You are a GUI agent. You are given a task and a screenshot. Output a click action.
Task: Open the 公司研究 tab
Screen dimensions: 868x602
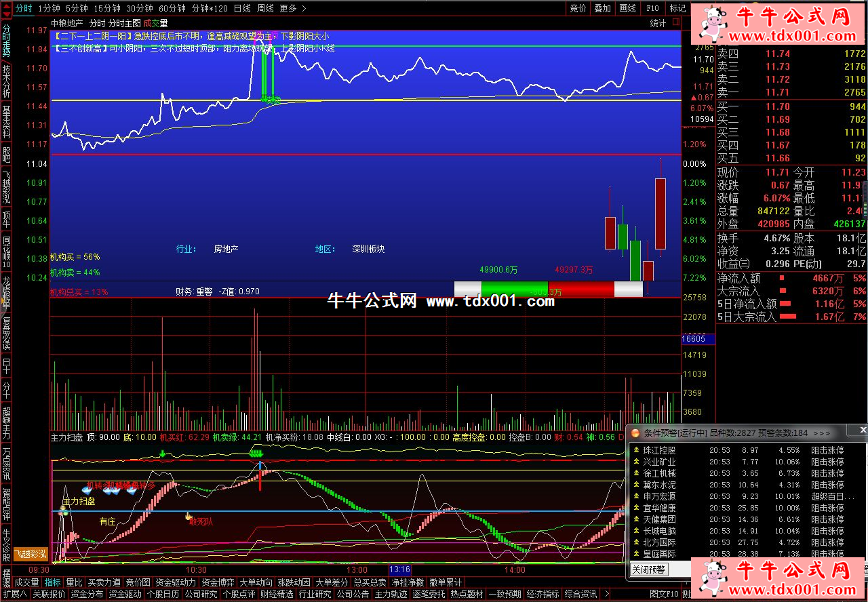pos(201,595)
